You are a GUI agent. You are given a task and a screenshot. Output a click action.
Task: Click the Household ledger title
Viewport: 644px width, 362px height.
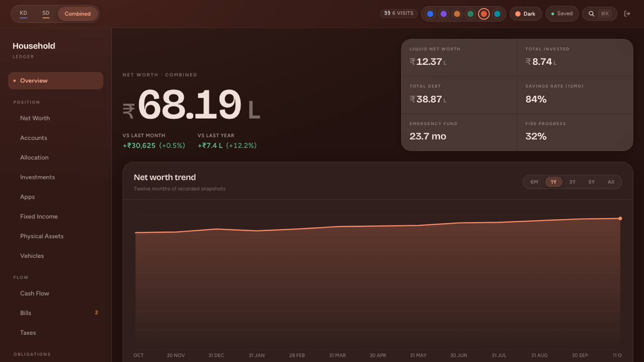[x=34, y=46]
